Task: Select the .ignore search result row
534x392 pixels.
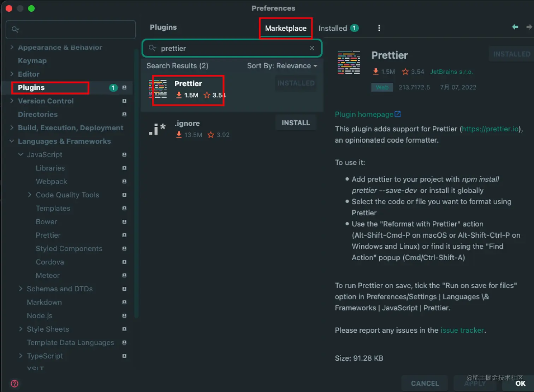Action: (x=232, y=129)
